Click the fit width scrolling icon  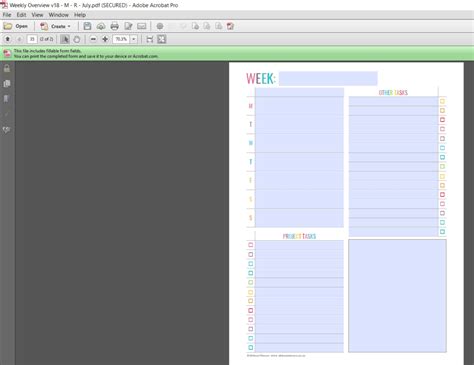pyautogui.click(x=150, y=39)
